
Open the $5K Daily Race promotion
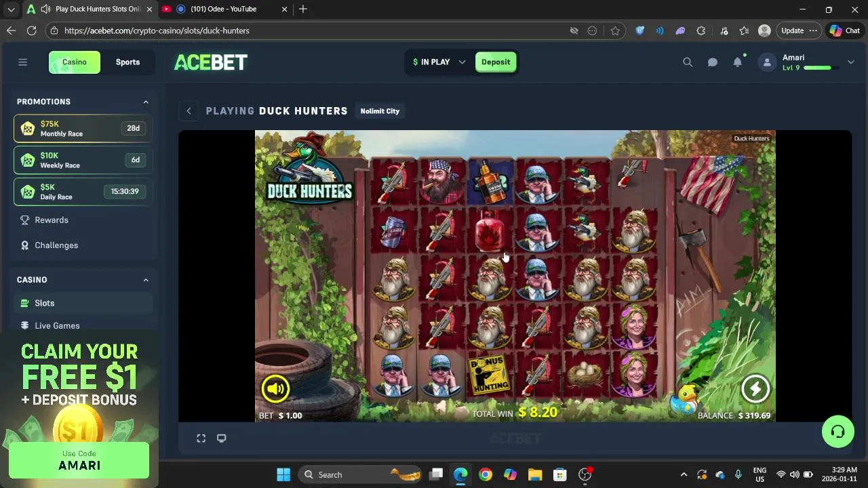click(x=83, y=191)
